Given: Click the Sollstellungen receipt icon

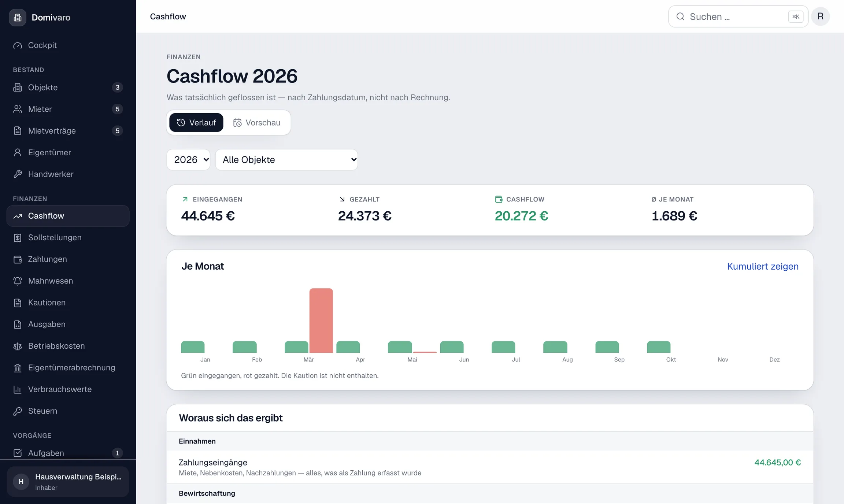Looking at the screenshot, I should pyautogui.click(x=18, y=238).
